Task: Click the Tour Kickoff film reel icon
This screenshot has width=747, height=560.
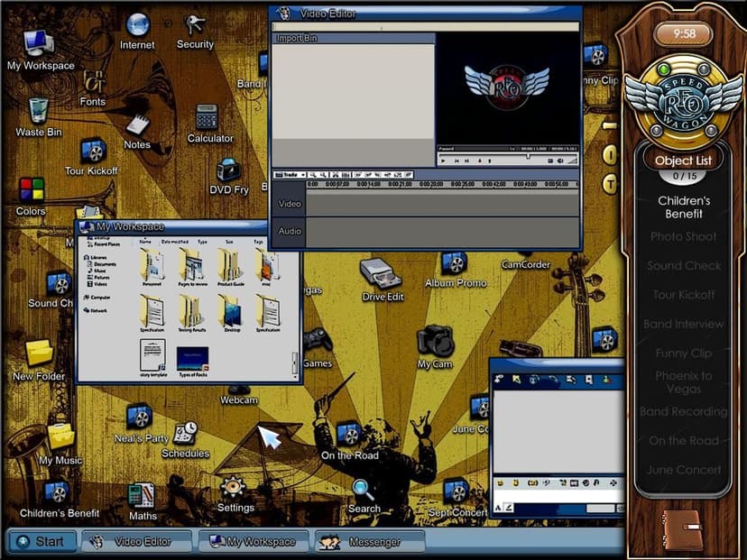Action: pyautogui.click(x=93, y=150)
